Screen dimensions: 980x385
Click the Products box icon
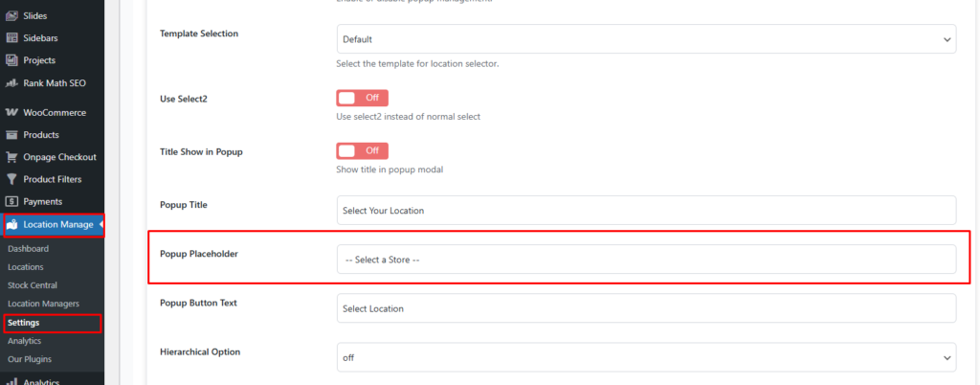11,135
